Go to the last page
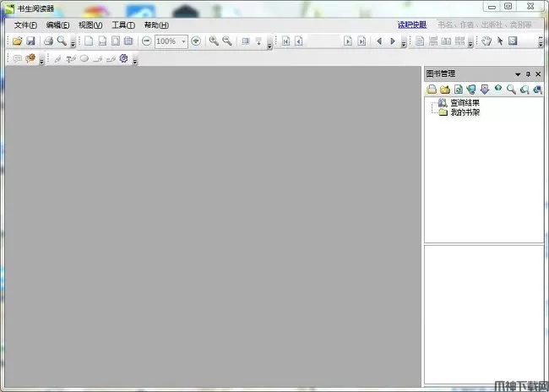Screen dimensions: 549x392 point(361,41)
